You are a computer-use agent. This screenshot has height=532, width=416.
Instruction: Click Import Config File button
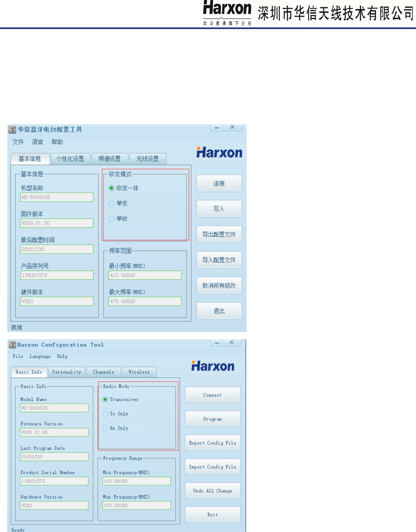click(x=213, y=467)
